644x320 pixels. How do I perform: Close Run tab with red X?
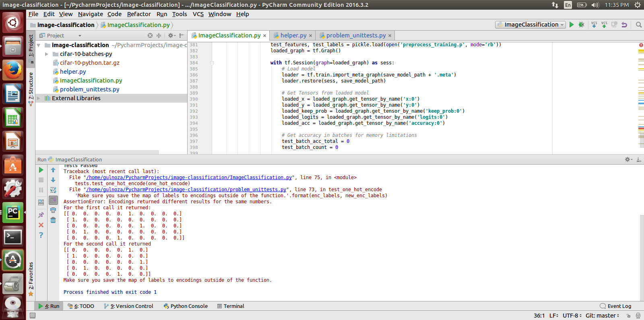pos(41,225)
